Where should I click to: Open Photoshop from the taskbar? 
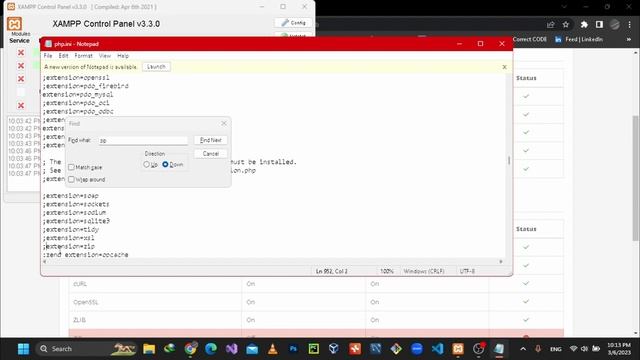coord(293,349)
